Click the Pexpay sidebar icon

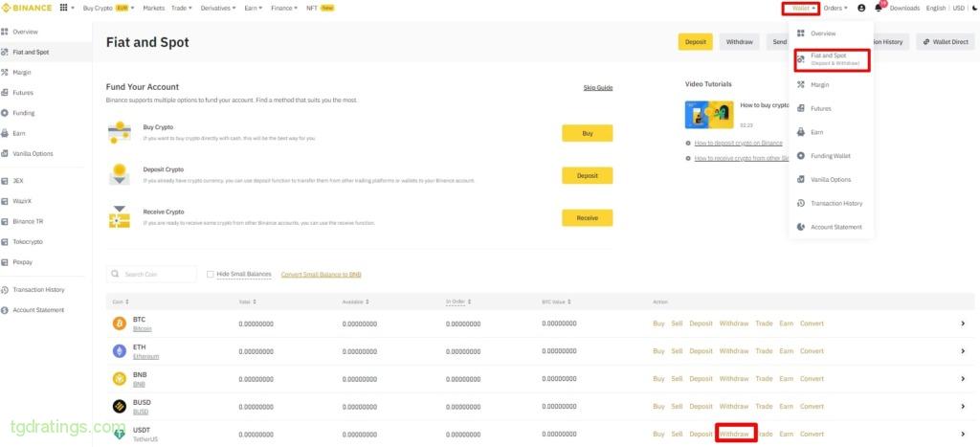tap(5, 262)
